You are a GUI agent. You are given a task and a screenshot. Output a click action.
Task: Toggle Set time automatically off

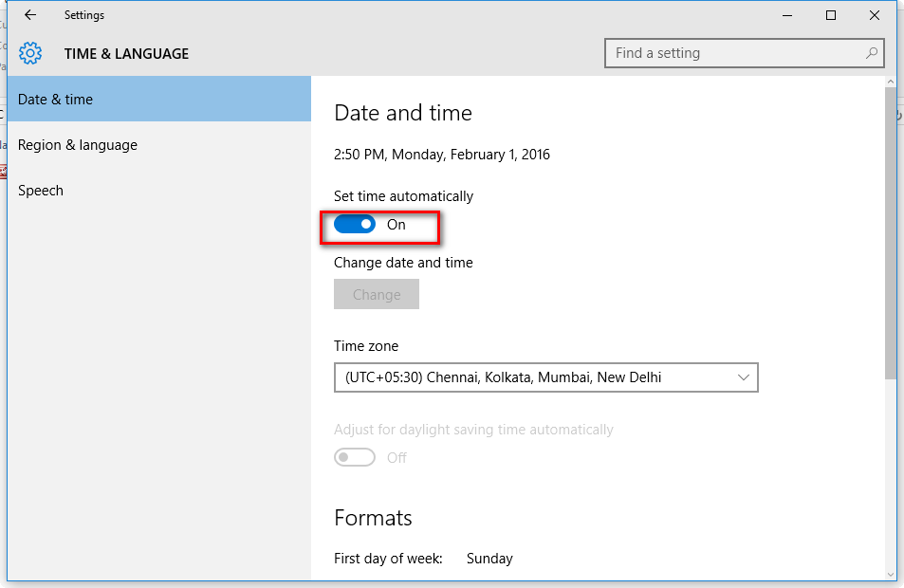(355, 224)
